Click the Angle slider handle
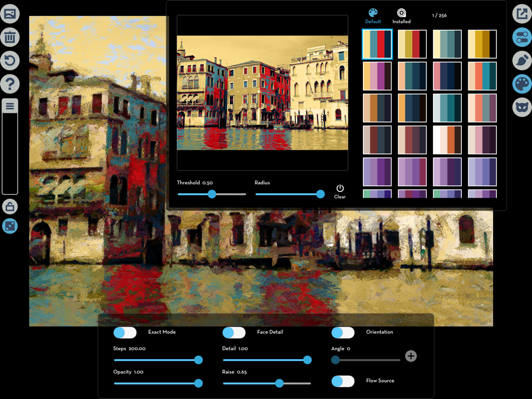The height and width of the screenshot is (399, 532). point(335,360)
